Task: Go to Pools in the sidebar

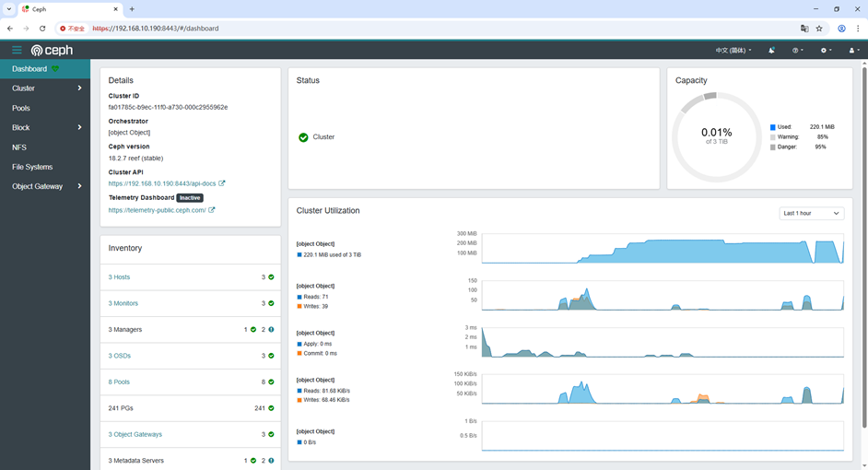Action: point(21,108)
